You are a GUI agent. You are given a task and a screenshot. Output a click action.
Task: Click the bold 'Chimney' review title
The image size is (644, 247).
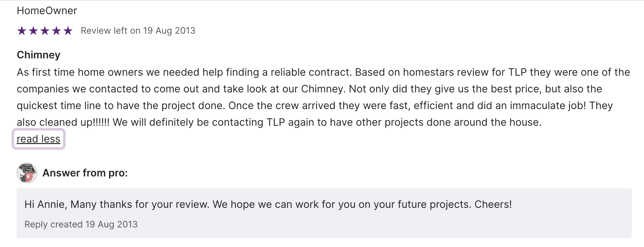(x=38, y=55)
